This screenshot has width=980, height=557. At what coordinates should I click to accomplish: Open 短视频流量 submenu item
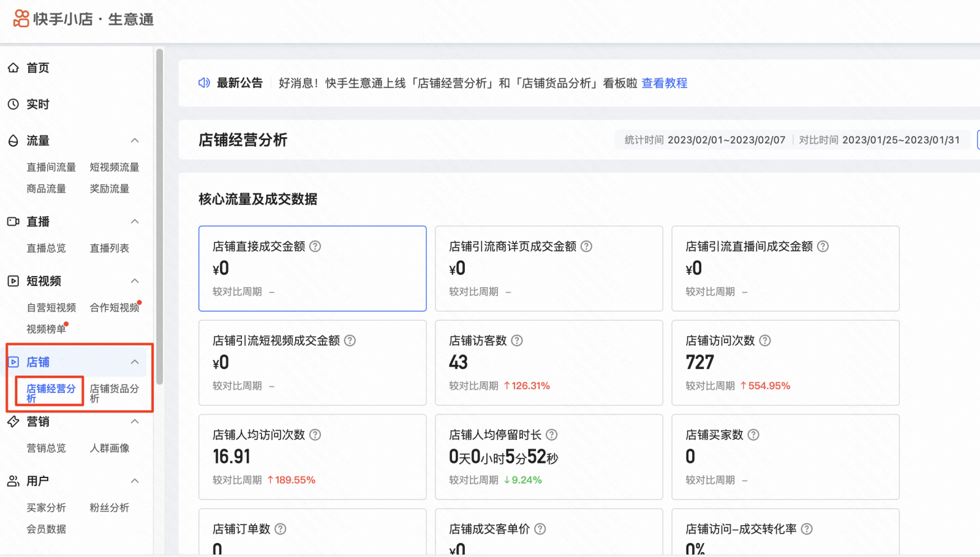tap(115, 167)
